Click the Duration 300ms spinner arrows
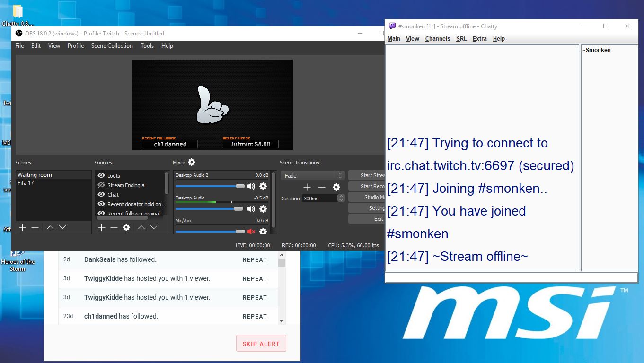Image resolution: width=644 pixels, height=363 pixels. pos(341,199)
